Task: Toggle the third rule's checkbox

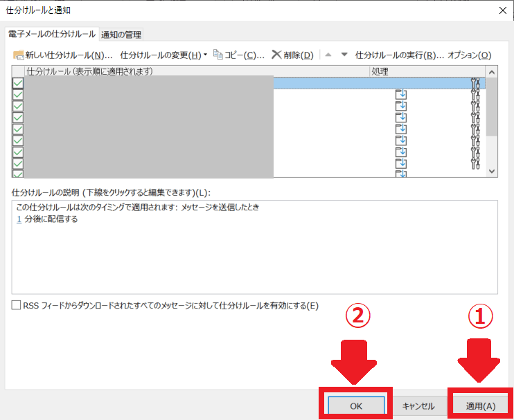Action: [18, 107]
